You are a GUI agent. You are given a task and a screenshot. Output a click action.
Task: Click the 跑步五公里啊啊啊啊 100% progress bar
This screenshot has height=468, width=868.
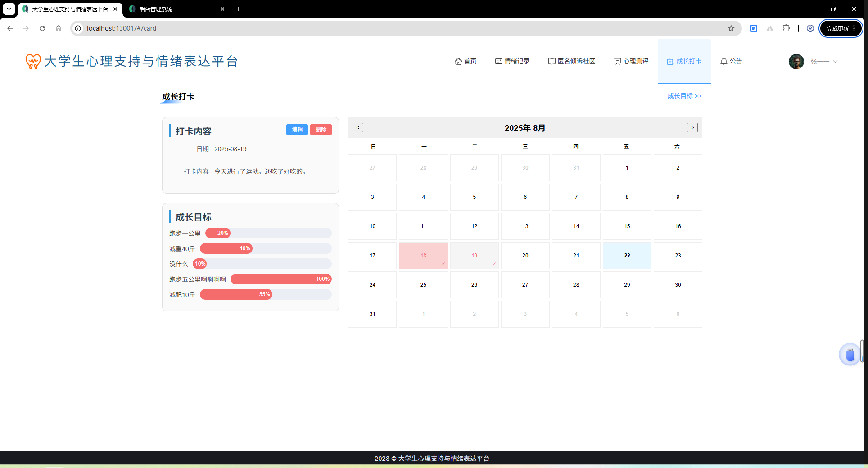pyautogui.click(x=281, y=279)
